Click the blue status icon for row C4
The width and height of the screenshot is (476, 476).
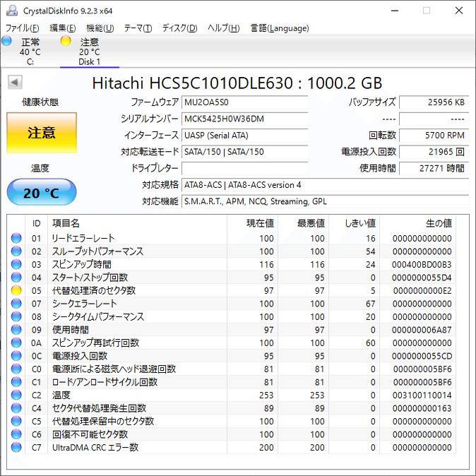point(16,408)
